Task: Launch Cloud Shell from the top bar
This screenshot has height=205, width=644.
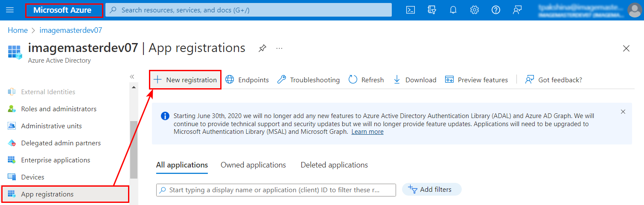Action: tap(411, 10)
